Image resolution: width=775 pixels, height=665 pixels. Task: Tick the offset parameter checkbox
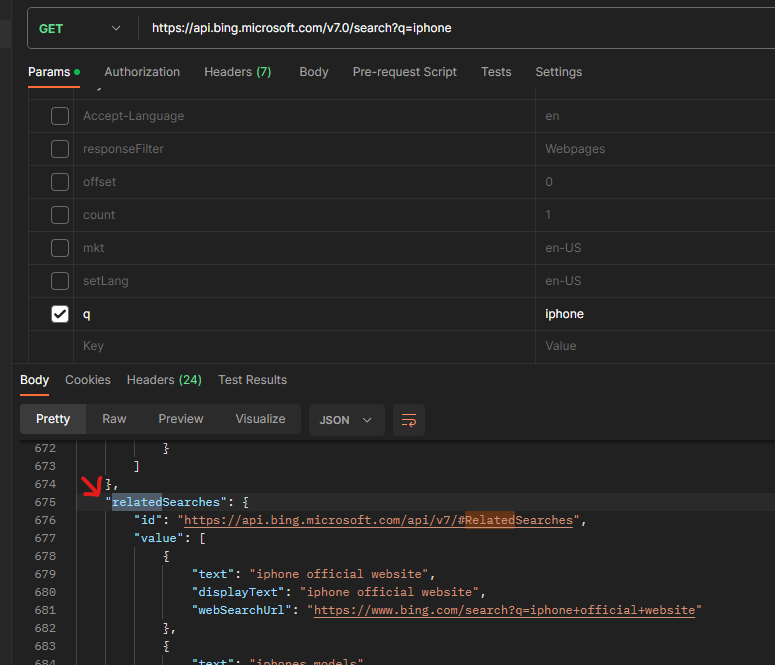(x=60, y=182)
